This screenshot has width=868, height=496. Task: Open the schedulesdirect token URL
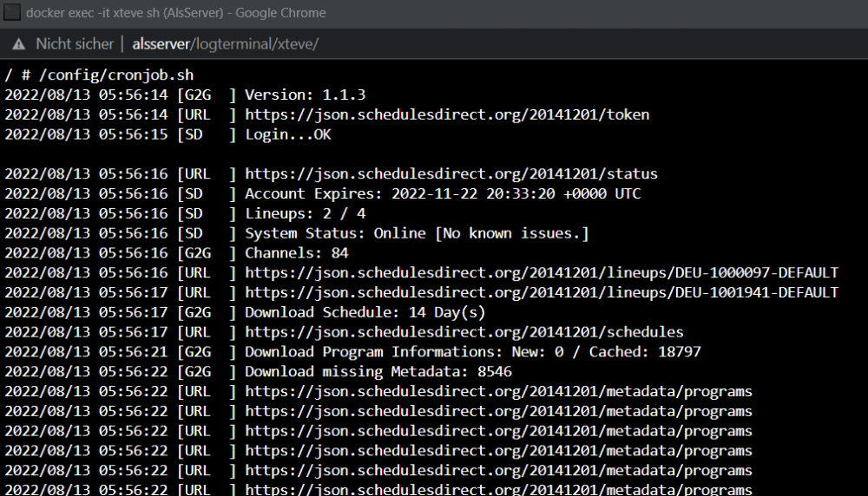(447, 114)
